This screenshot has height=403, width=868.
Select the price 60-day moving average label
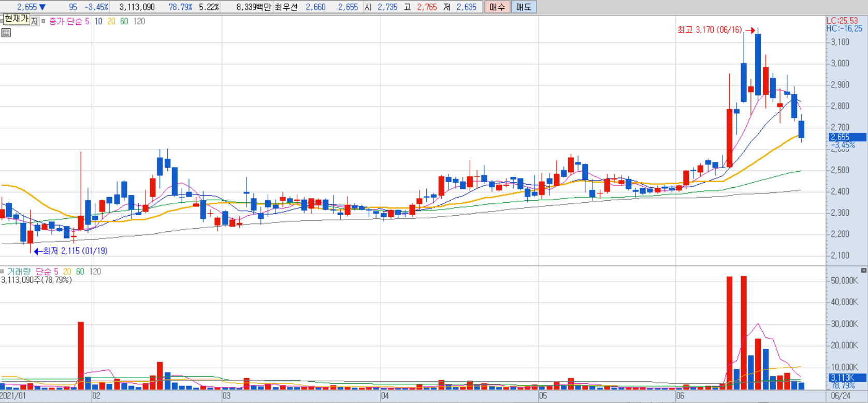[124, 22]
